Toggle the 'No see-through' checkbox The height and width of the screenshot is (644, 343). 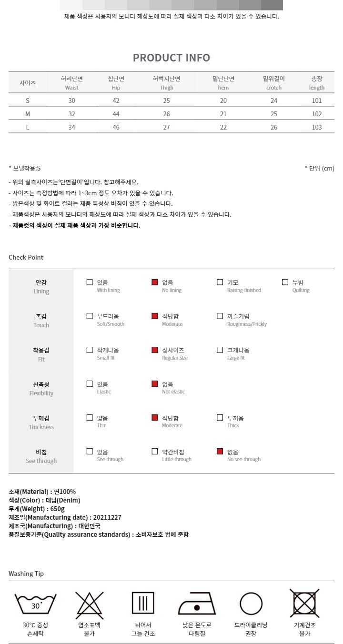point(220,452)
